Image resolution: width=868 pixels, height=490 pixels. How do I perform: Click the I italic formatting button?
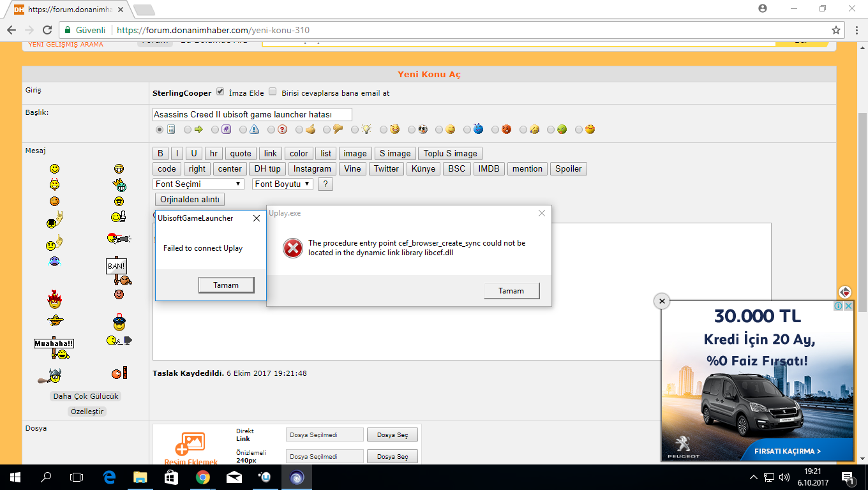177,153
